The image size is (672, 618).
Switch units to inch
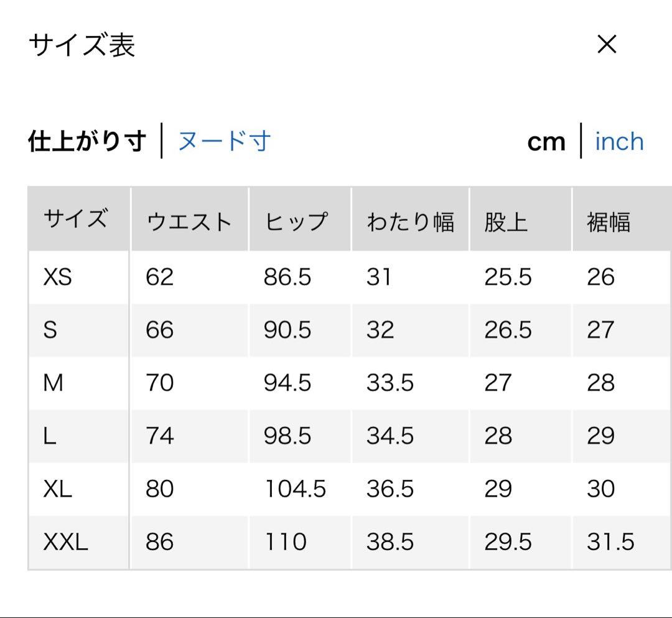[619, 141]
